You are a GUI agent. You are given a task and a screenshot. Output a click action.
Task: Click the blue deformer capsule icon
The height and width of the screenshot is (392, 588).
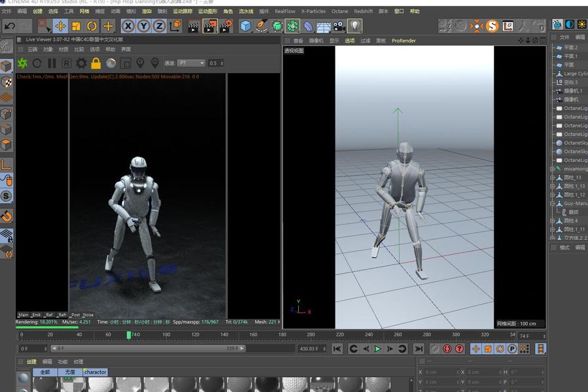tap(308, 26)
